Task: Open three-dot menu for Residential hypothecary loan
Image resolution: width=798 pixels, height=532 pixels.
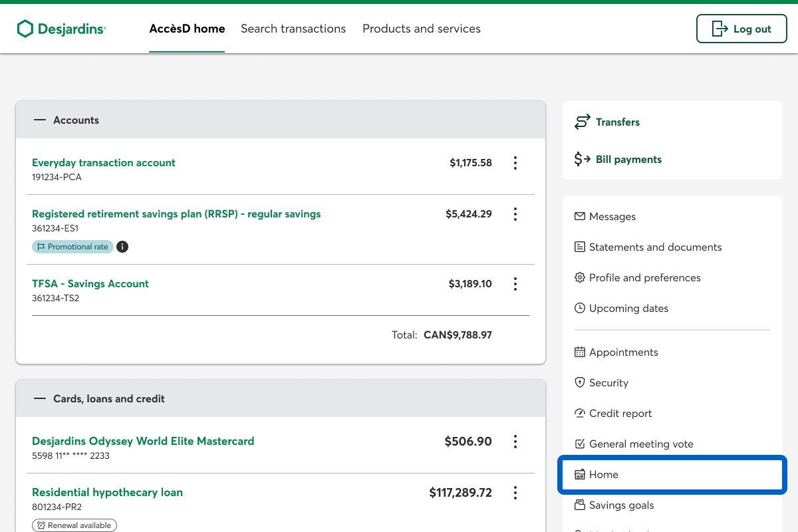Action: (x=515, y=493)
